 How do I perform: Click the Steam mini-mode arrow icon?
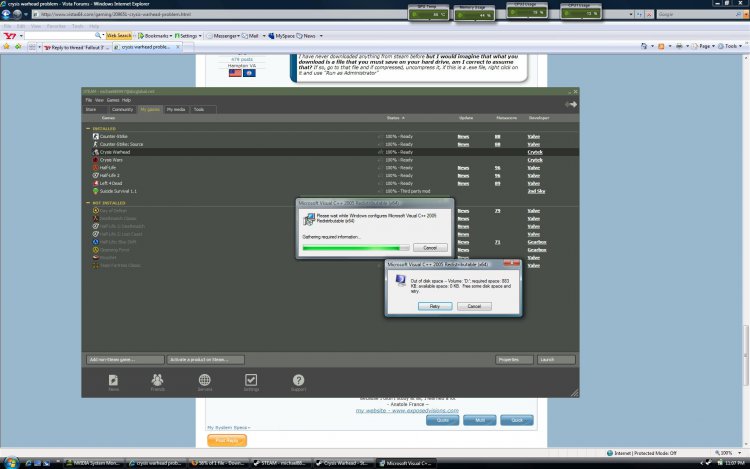pyautogui.click(x=571, y=104)
